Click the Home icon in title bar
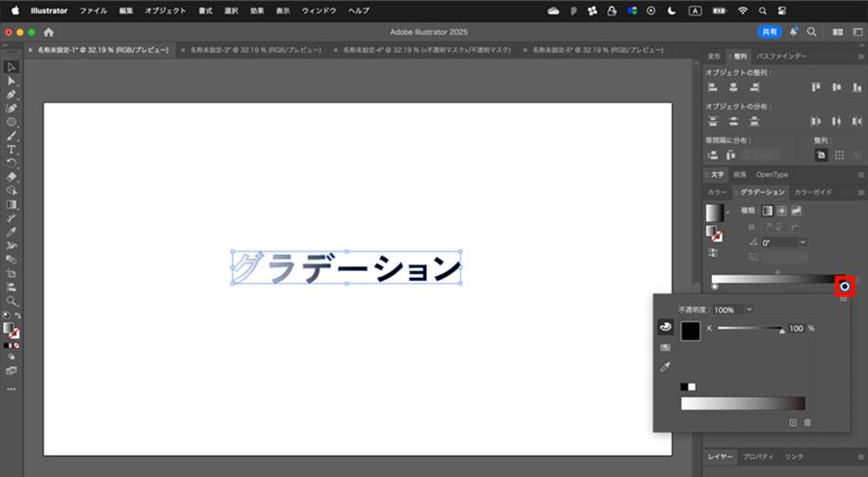Image resolution: width=868 pixels, height=477 pixels. (x=49, y=32)
